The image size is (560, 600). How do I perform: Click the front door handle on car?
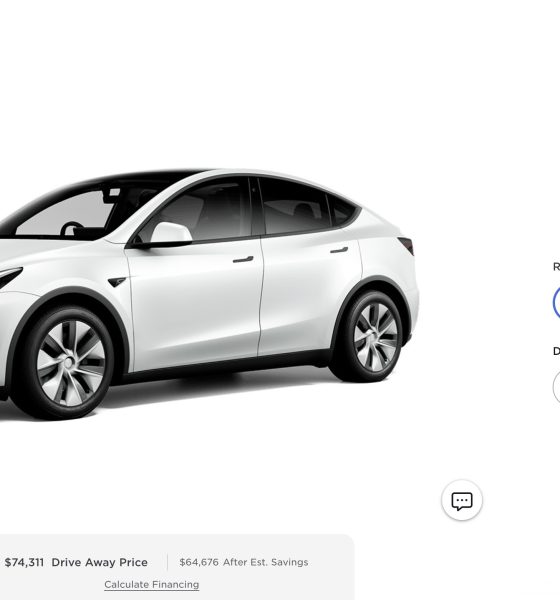tap(243, 259)
